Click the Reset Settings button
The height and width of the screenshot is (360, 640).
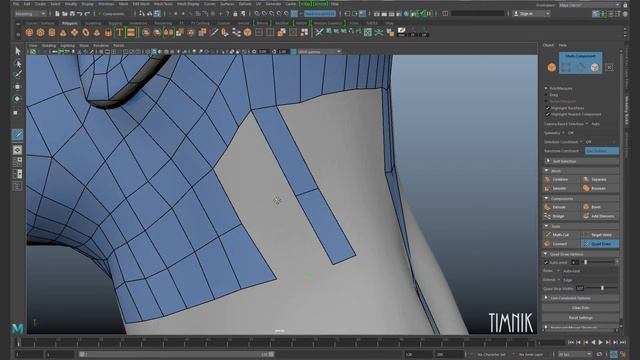point(580,318)
